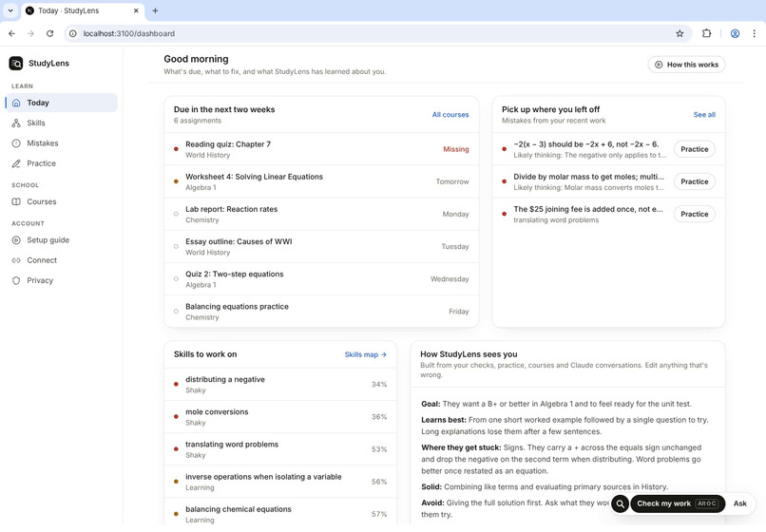Click the Check my work button
The image size is (766, 532).
678,503
